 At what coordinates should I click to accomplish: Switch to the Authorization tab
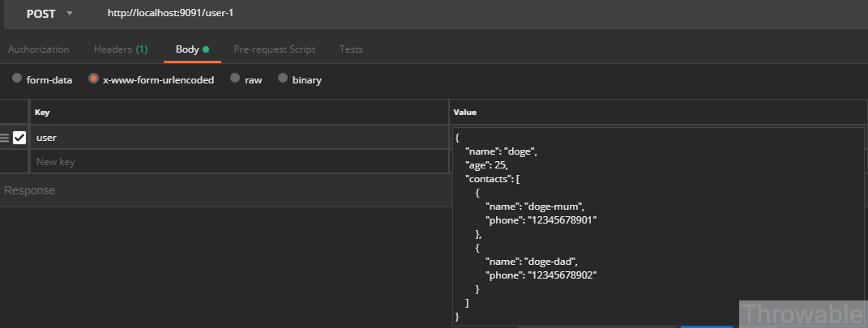pos(39,49)
